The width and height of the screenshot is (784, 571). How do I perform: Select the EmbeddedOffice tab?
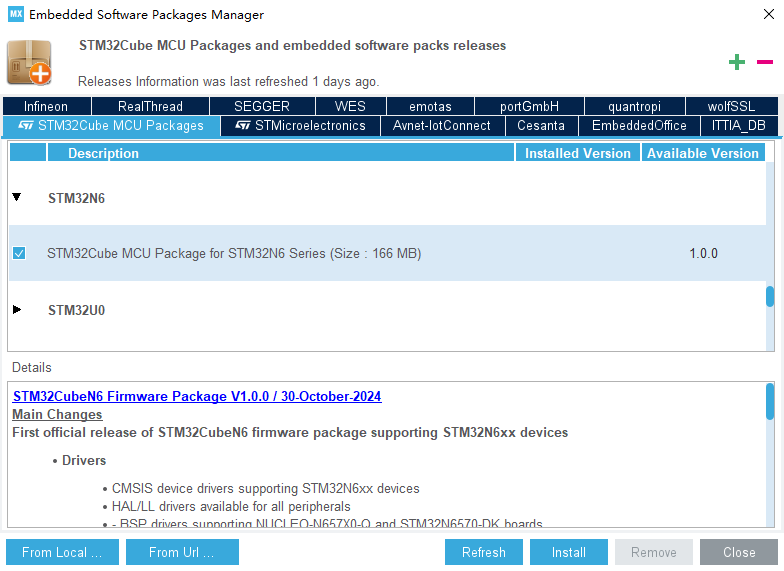pyautogui.click(x=639, y=126)
